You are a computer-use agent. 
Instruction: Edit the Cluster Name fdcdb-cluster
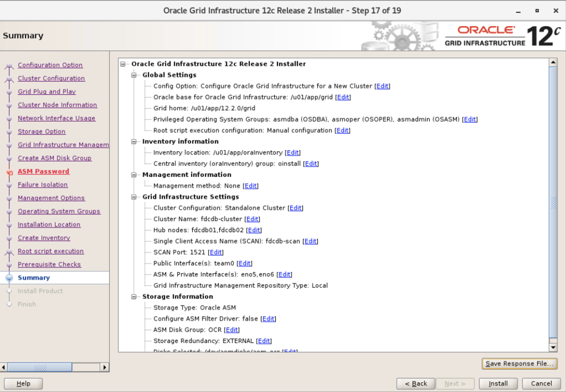252,219
